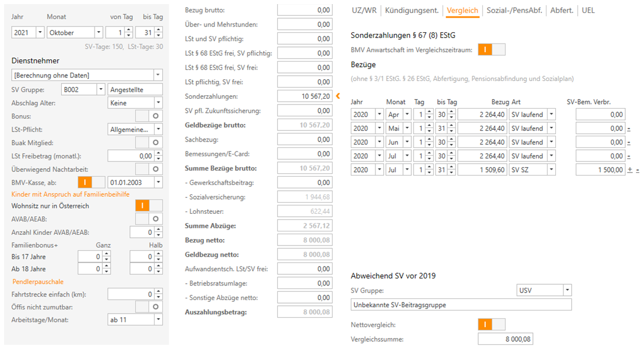Toggle Buak Mitglied switch
The width and height of the screenshot is (644, 350).
point(149,143)
